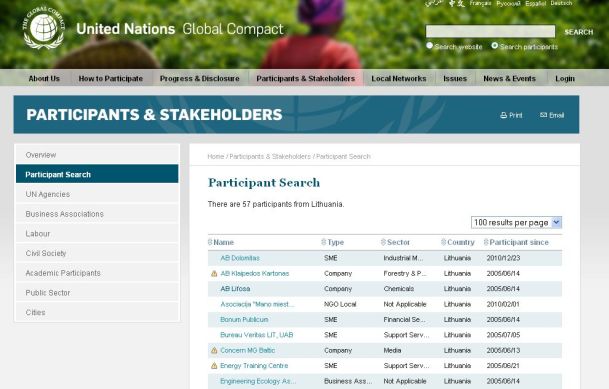Screen dimensions: 609x389
Task: Open Bureau Veritas LIT, UAB link
Action: (x=256, y=335)
